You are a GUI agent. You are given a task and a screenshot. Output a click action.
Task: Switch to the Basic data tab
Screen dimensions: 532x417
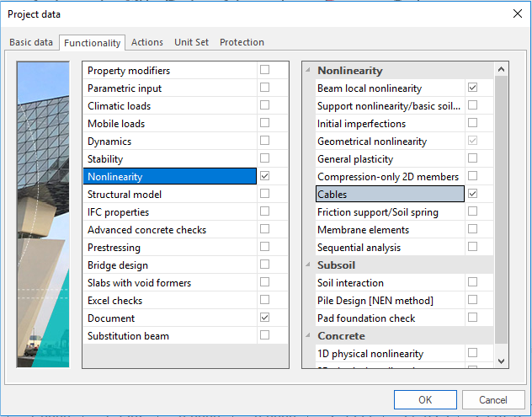tap(31, 42)
